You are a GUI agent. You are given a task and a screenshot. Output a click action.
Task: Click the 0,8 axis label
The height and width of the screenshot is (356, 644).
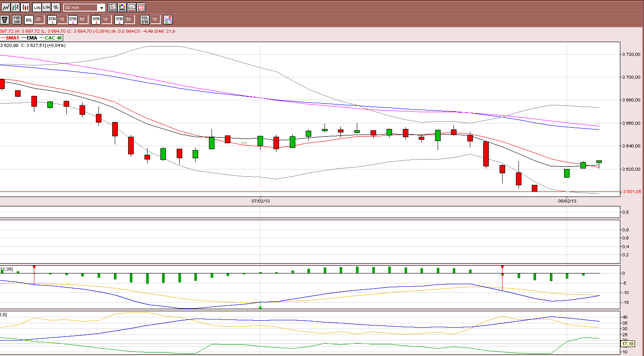coord(626,230)
